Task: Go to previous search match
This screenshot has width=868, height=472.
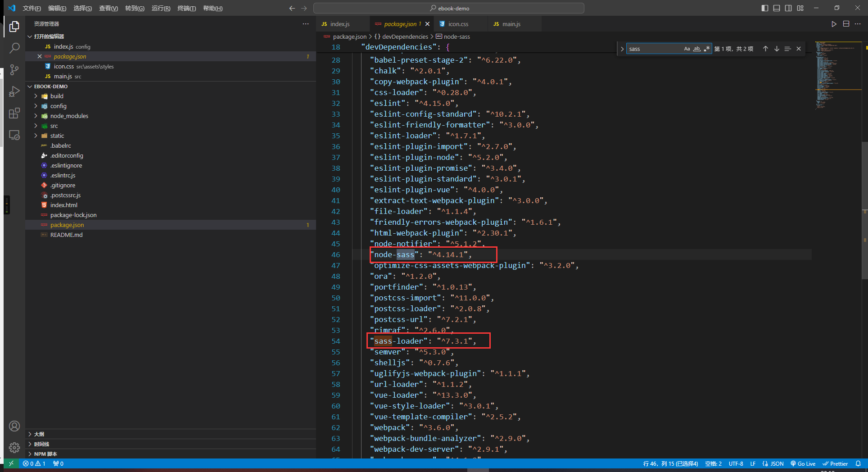Action: pos(765,49)
